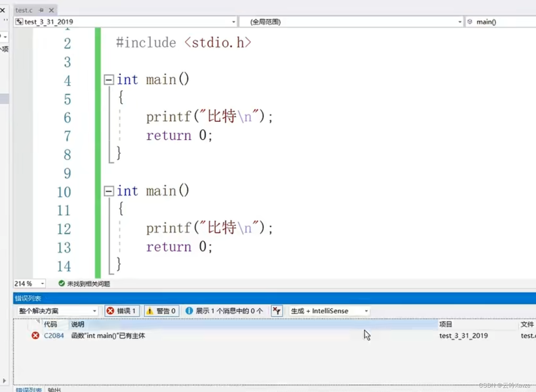Screen dimensions: 536x392
Task: Switch to the 输出 bottom tab
Action: [x=54, y=389]
